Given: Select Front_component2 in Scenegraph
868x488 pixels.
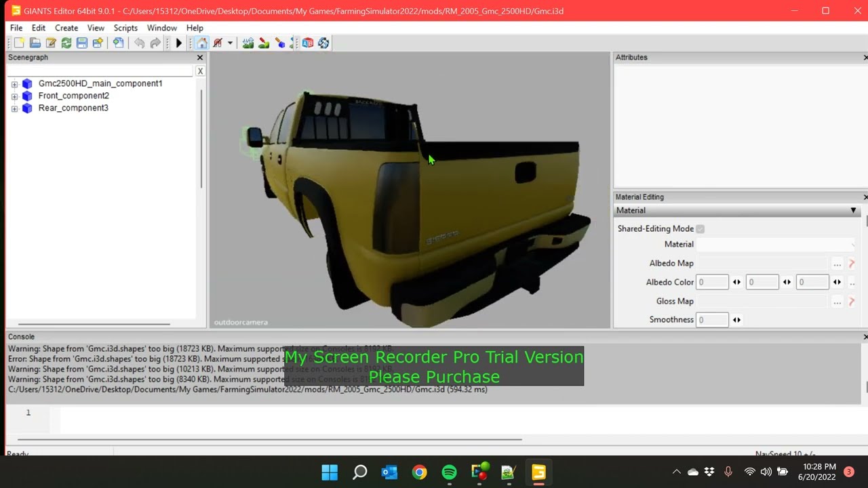Looking at the screenshot, I should click(73, 96).
